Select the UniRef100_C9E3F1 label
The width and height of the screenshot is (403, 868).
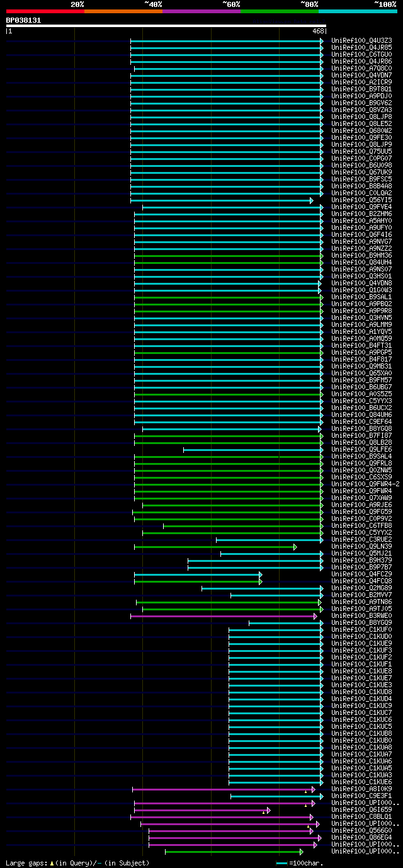tap(361, 796)
